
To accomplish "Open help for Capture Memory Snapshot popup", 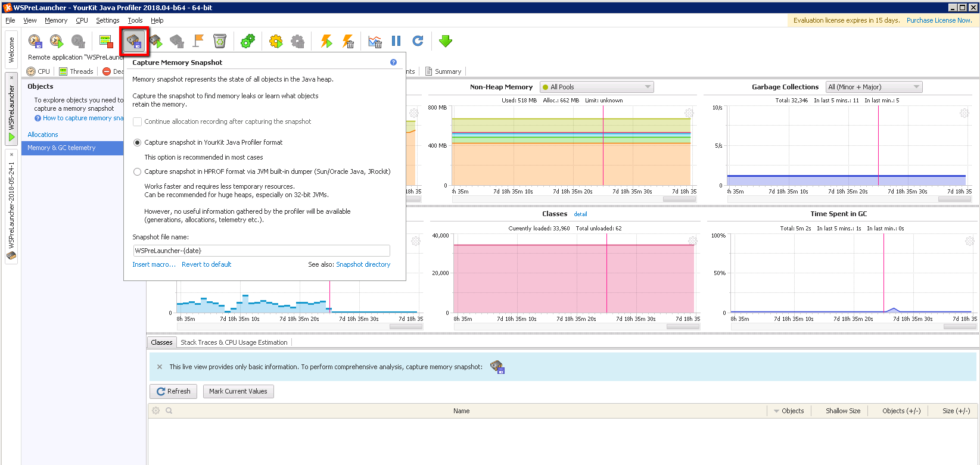I will 393,63.
